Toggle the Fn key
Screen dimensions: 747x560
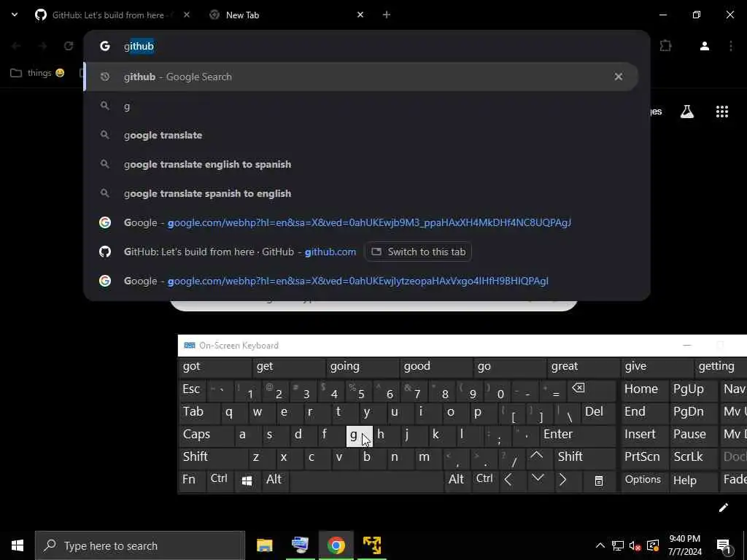(x=192, y=480)
